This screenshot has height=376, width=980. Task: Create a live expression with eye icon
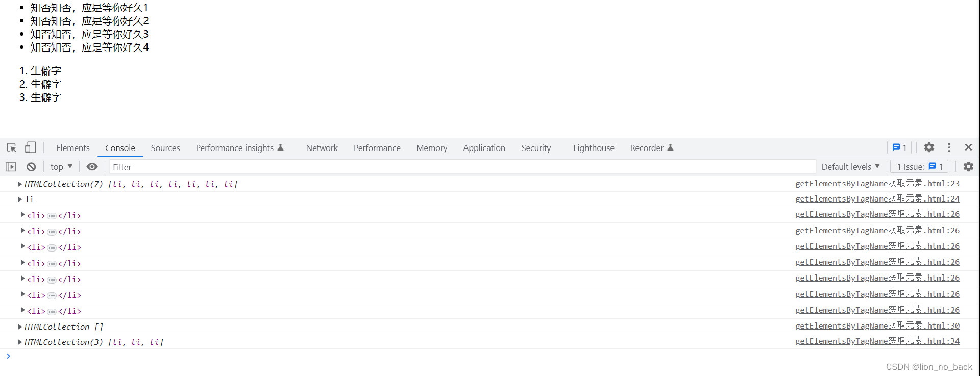92,167
